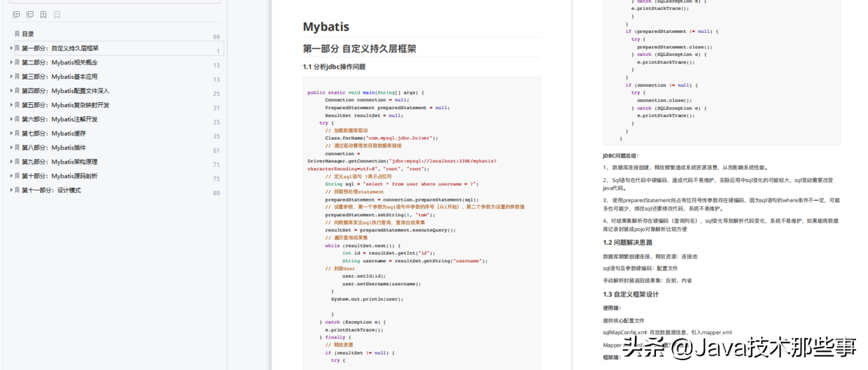This screenshot has width=868, height=370.
Task: Jump to 第二部分：Mybatis相关概念 in outline
Action: (x=60, y=62)
